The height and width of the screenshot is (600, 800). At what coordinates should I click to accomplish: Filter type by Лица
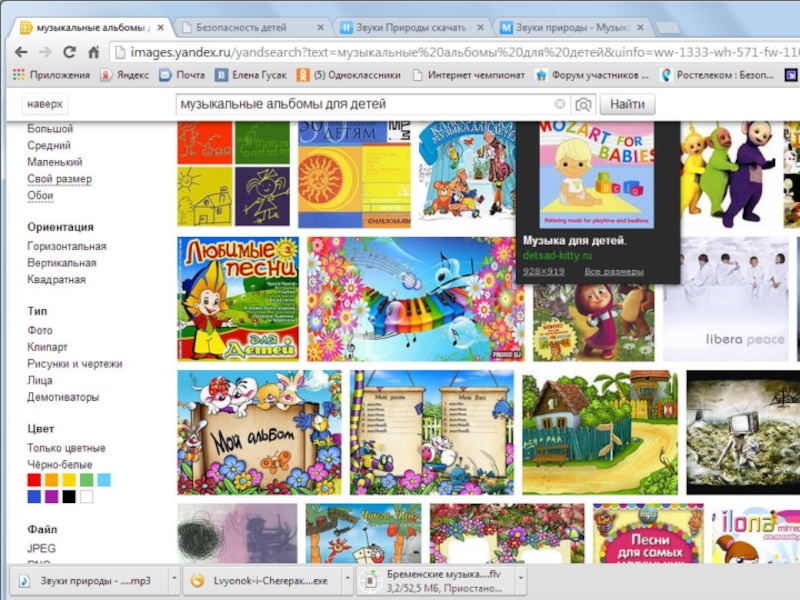40,381
